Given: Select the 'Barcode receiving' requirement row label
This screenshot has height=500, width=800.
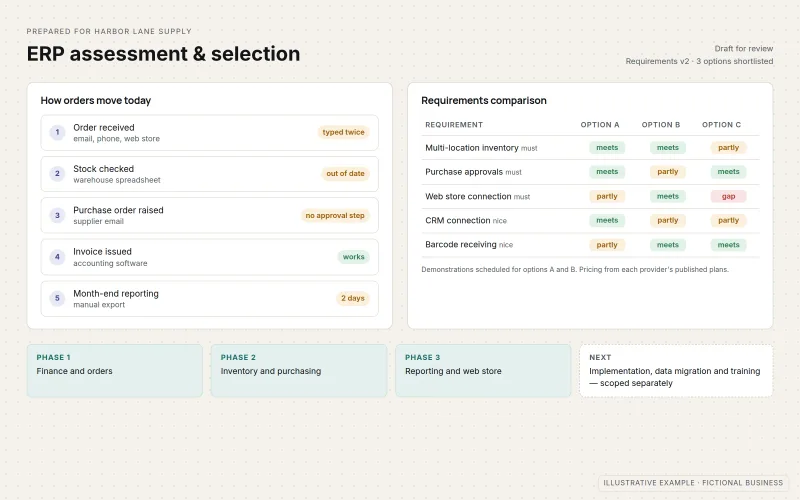Looking at the screenshot, I should pos(461,244).
